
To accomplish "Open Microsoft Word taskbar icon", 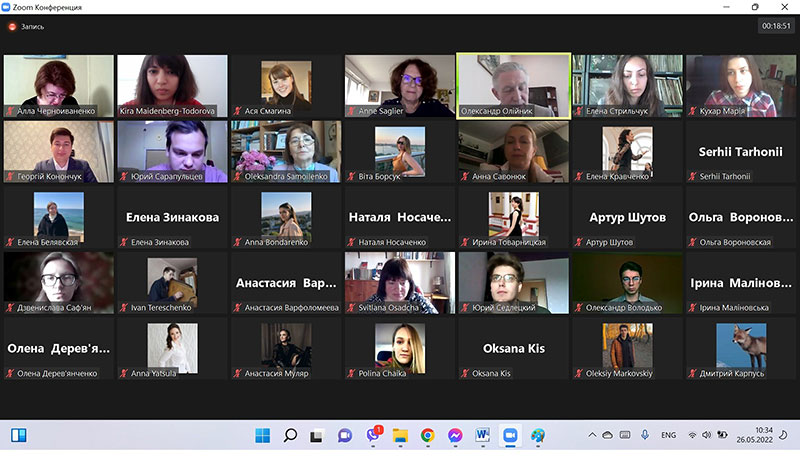I will click(x=482, y=435).
